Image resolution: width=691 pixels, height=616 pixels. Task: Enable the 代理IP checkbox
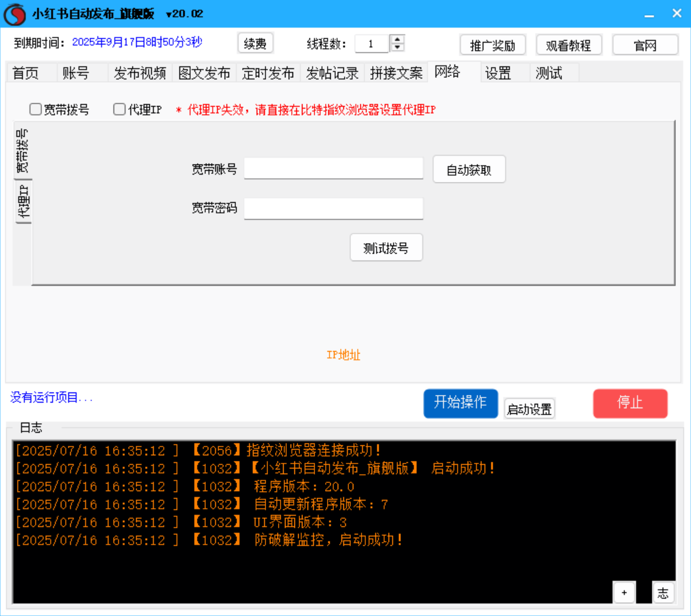click(x=119, y=109)
